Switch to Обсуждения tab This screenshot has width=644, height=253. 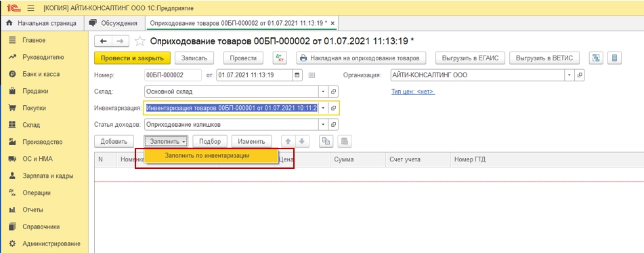tap(114, 24)
